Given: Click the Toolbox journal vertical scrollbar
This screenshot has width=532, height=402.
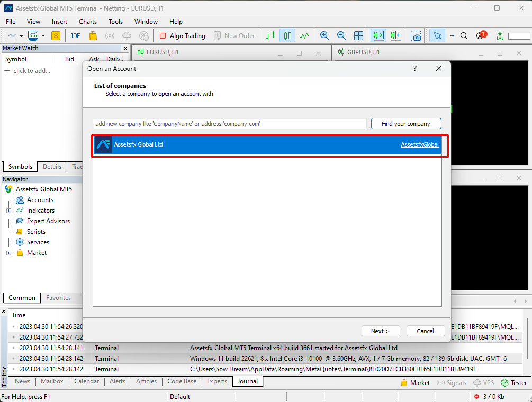Looking at the screenshot, I should tap(527, 339).
